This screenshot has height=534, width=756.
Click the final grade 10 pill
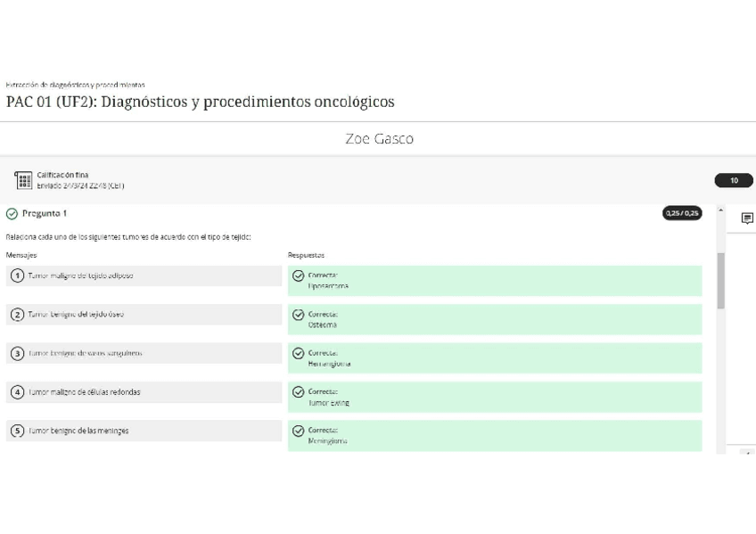[x=734, y=181]
